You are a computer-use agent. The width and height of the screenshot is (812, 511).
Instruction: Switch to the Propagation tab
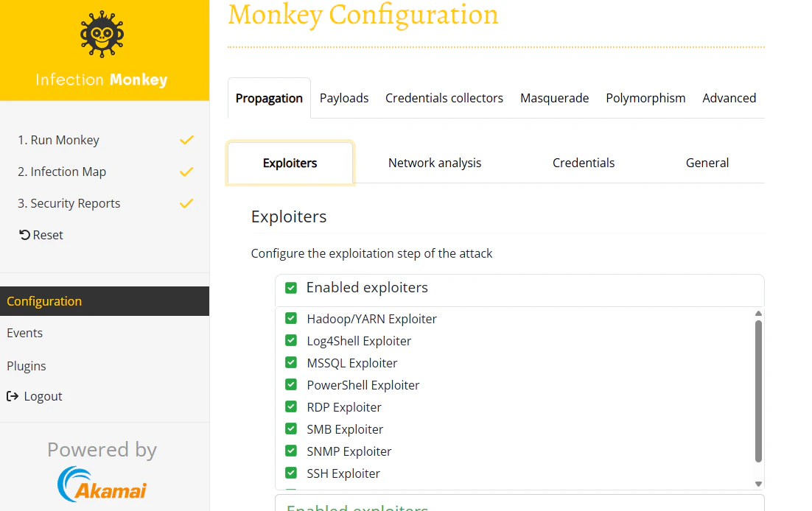click(x=269, y=99)
